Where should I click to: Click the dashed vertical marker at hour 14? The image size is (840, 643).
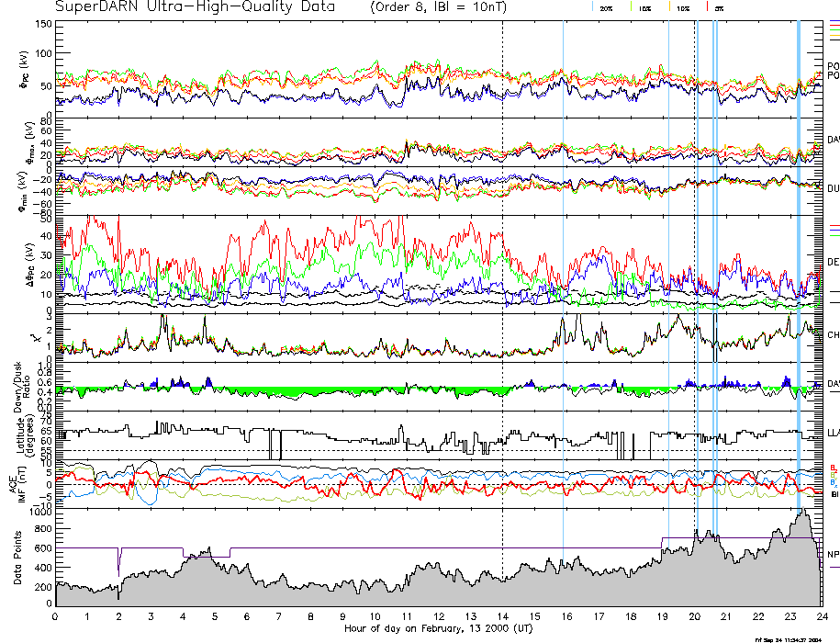coord(502,313)
